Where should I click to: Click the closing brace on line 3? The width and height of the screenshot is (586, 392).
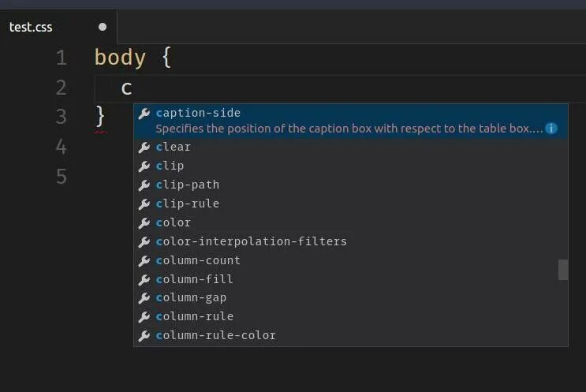[100, 116]
